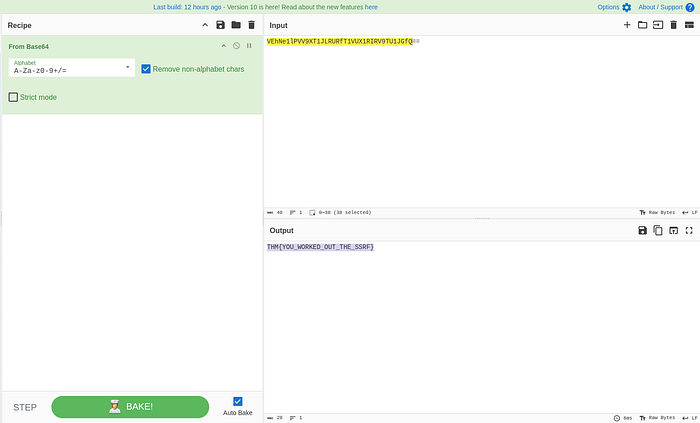Click the input selection status text
The width and height of the screenshot is (700, 423).
pos(341,213)
